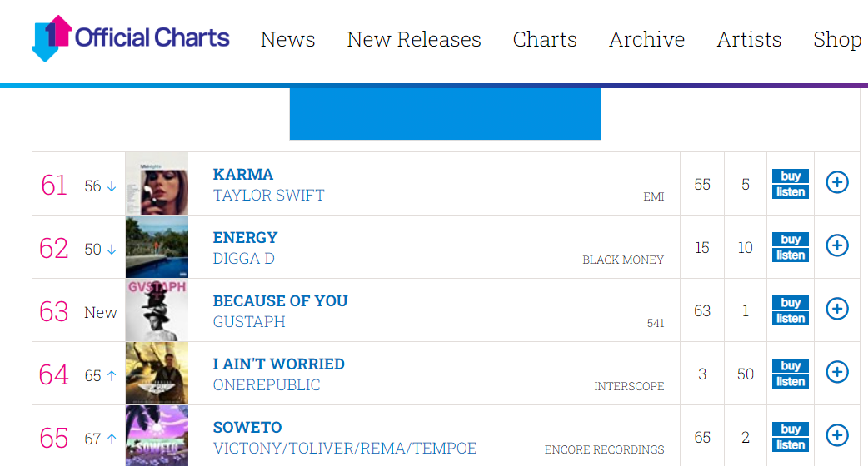
Task: Open the News menu item
Action: [x=288, y=39]
